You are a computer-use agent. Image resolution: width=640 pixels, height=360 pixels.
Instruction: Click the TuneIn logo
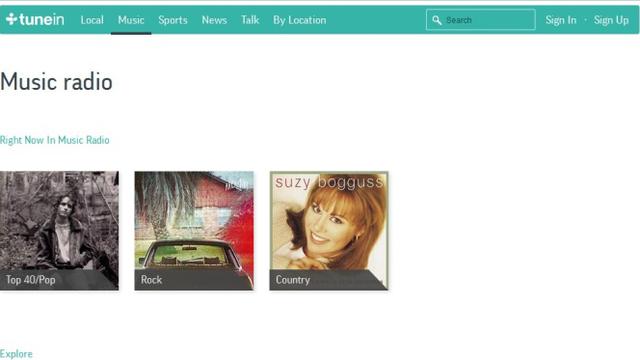pos(35,19)
